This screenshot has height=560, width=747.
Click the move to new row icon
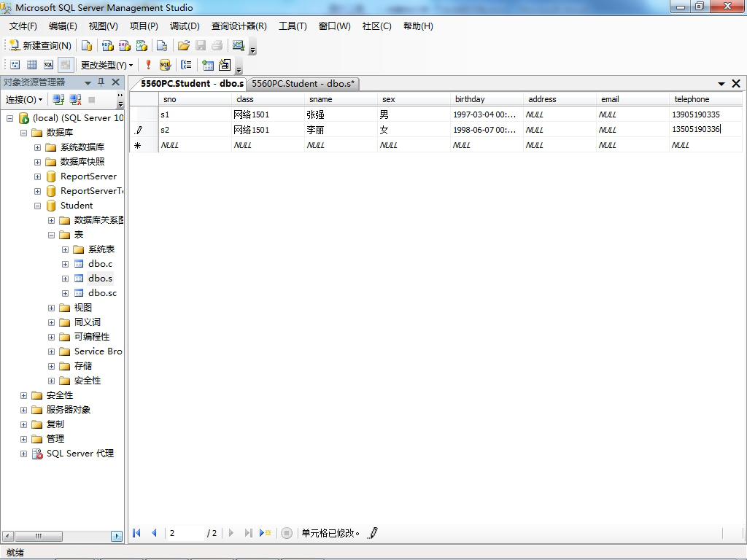[x=265, y=533]
